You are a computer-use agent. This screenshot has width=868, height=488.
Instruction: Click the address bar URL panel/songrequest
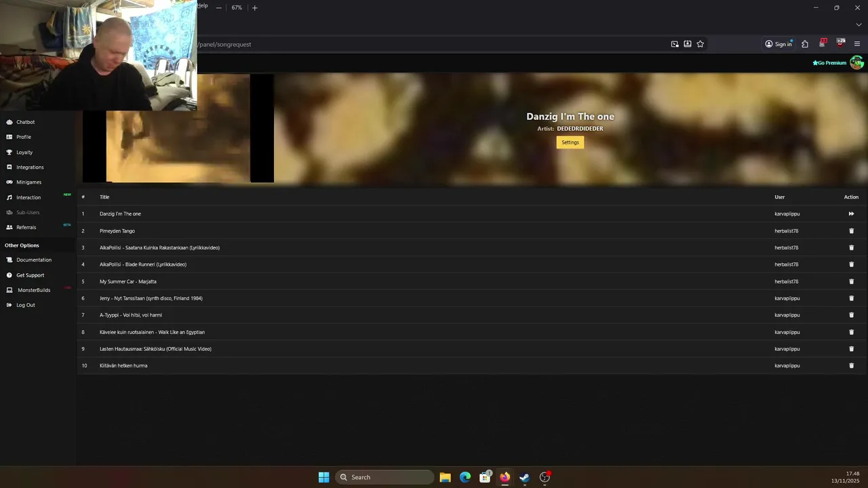(x=225, y=44)
